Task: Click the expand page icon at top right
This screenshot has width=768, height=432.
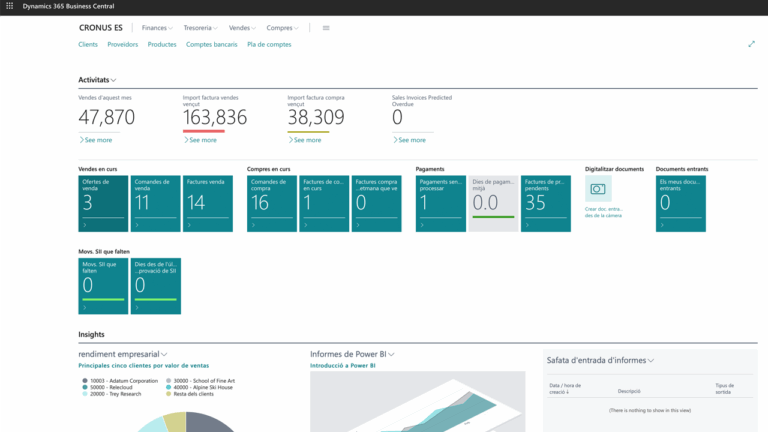Action: [751, 44]
